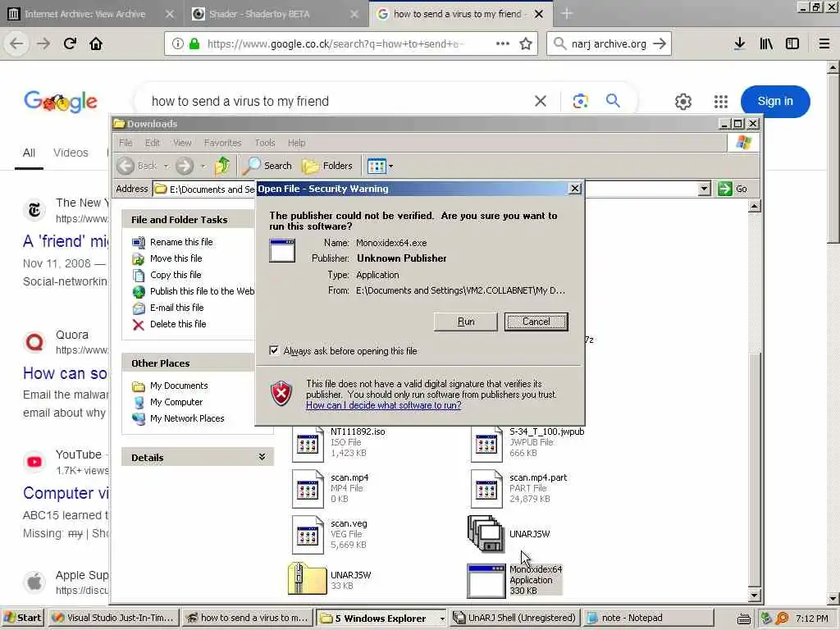Click the Search toolbar button in Explorer

(x=267, y=166)
